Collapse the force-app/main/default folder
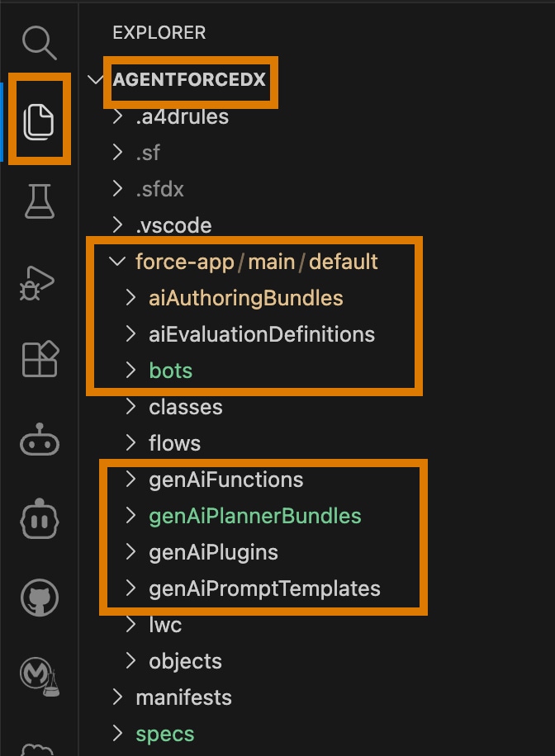Screen dimensions: 555x756 tap(117, 262)
